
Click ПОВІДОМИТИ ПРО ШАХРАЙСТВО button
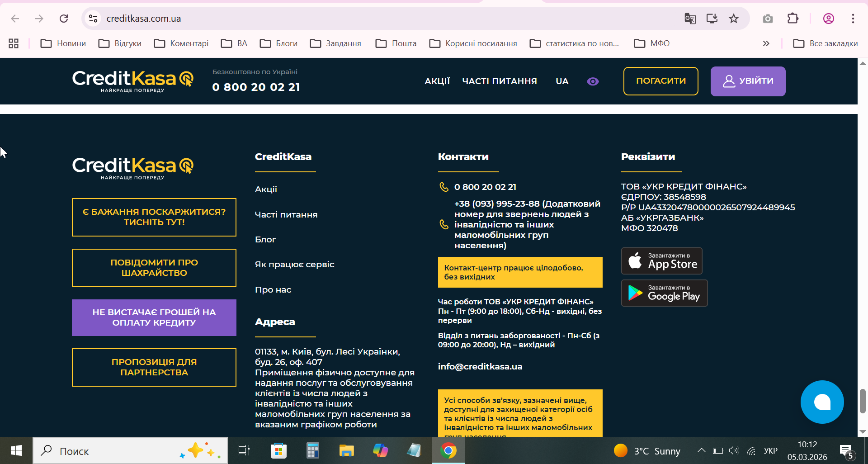tap(154, 268)
